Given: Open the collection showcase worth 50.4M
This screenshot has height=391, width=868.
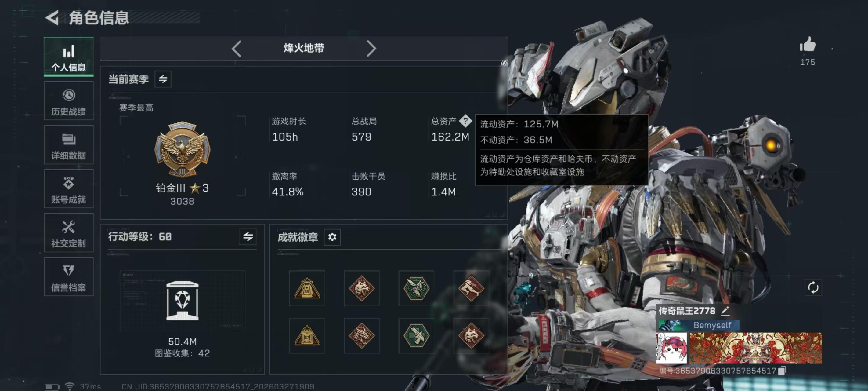Looking at the screenshot, I should coord(182,301).
